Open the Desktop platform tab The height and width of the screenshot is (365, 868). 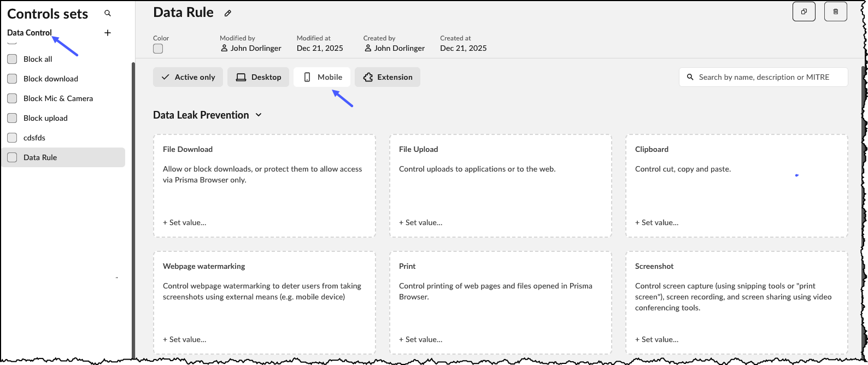(x=258, y=77)
